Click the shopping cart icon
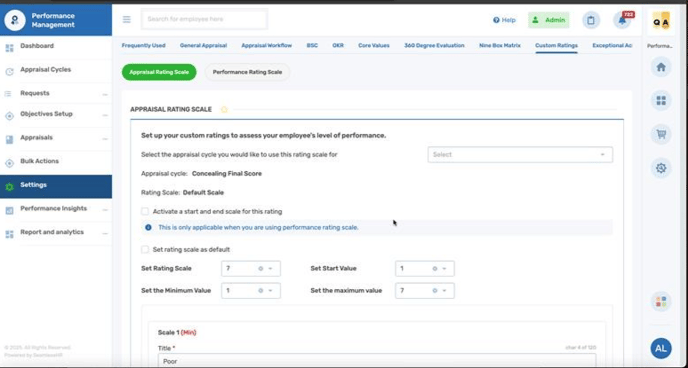This screenshot has width=688, height=368. 661,134
